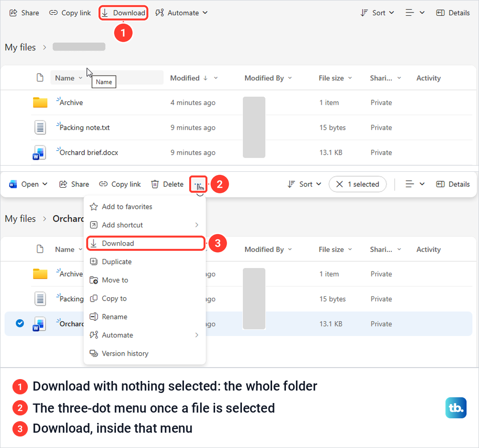479x448 pixels.
Task: Choose Version history in the menu
Action: pos(145,353)
